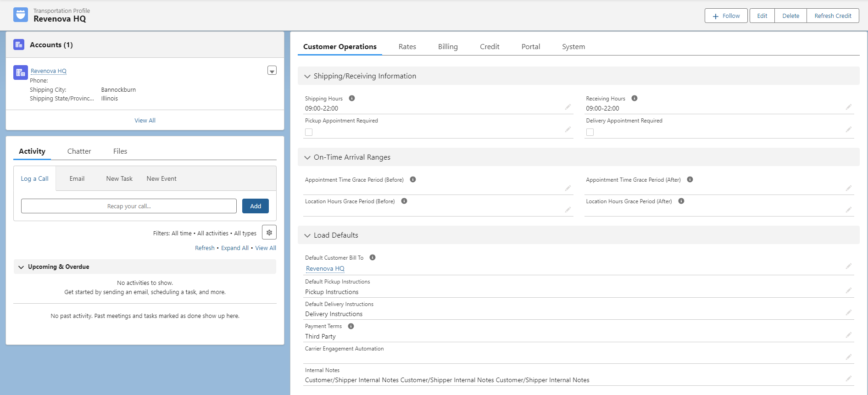Image resolution: width=868 pixels, height=395 pixels.
Task: Collapse On-Time Arrival Ranges section
Action: (x=307, y=157)
